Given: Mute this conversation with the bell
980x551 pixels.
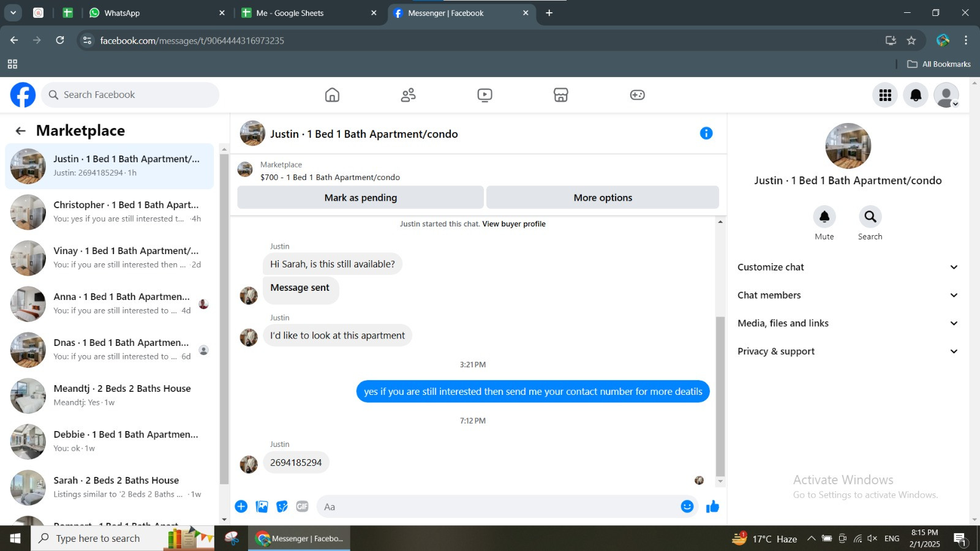Looking at the screenshot, I should coord(824,217).
